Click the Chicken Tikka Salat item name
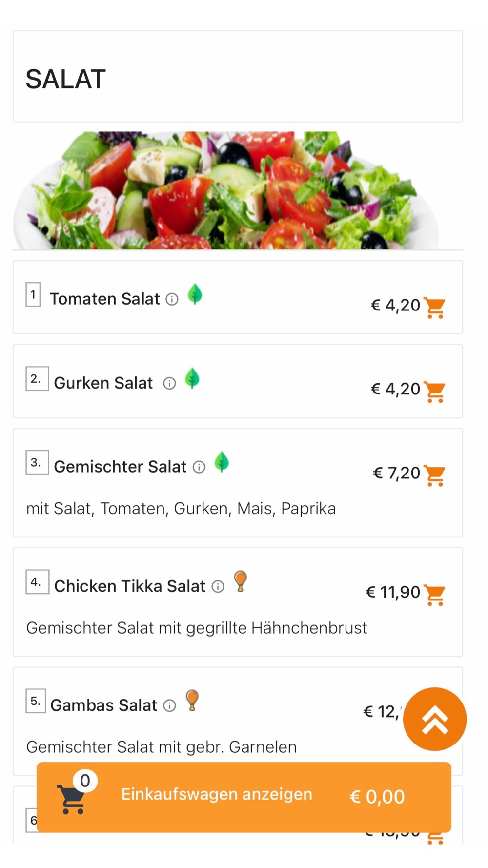This screenshot has height=868, width=488. [130, 586]
